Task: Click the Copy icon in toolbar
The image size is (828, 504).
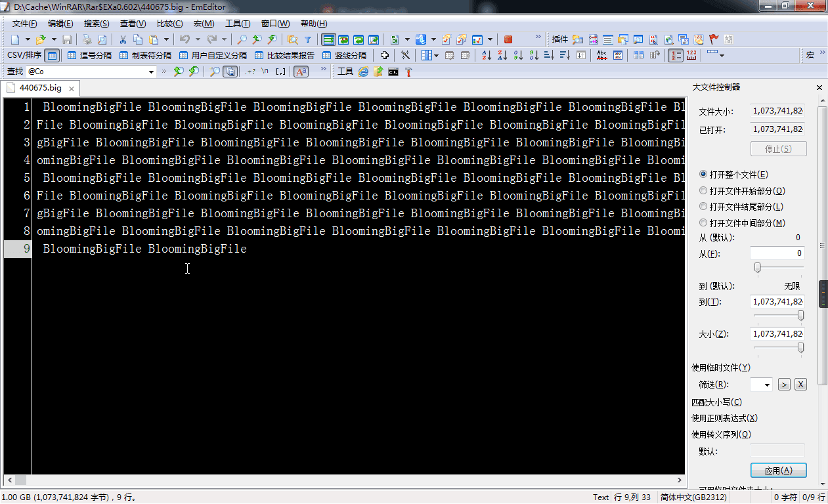Action: (138, 39)
